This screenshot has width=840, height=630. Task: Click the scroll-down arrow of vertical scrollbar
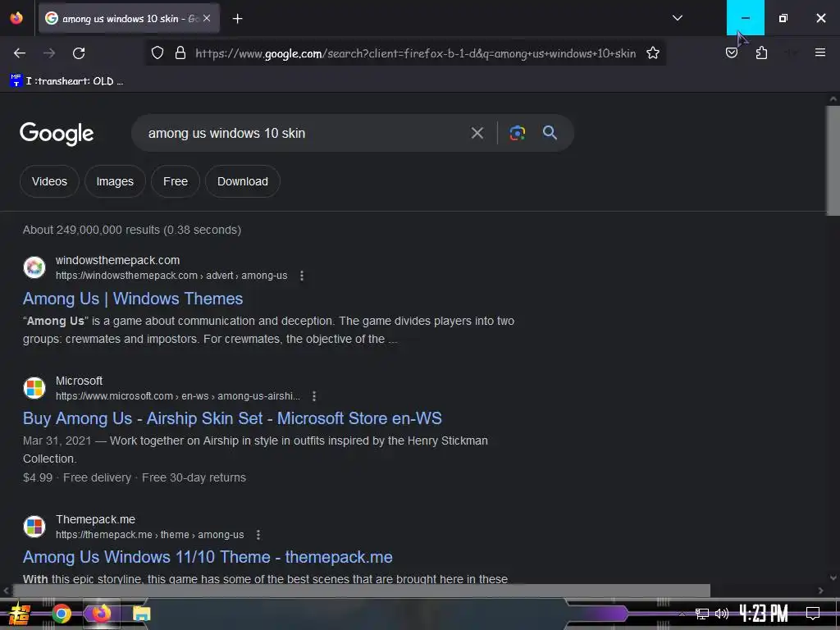[833, 577]
